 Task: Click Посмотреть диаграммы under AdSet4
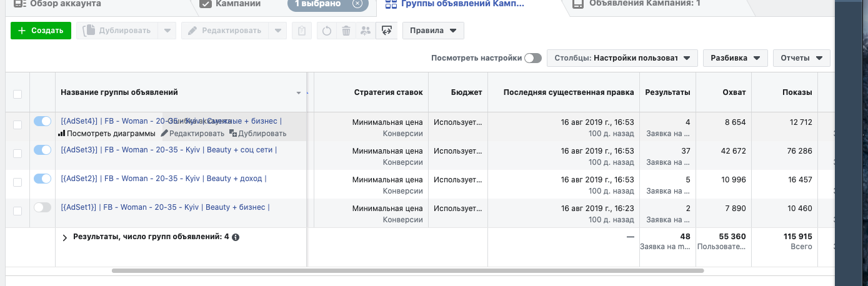pyautogui.click(x=111, y=133)
